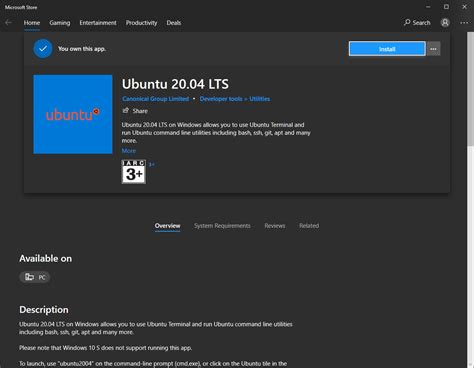The image size is (474, 368).
Task: Click the Ubuntu app logo tile
Action: point(73,114)
